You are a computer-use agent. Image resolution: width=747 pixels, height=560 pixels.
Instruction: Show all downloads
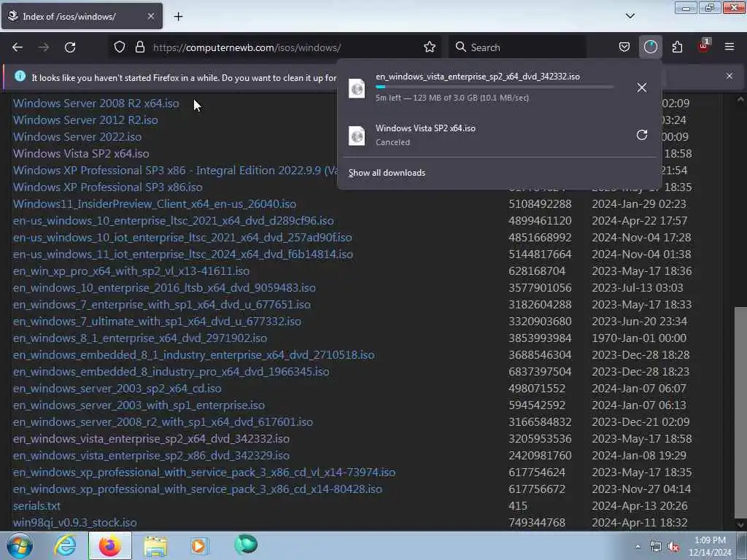pos(387,173)
